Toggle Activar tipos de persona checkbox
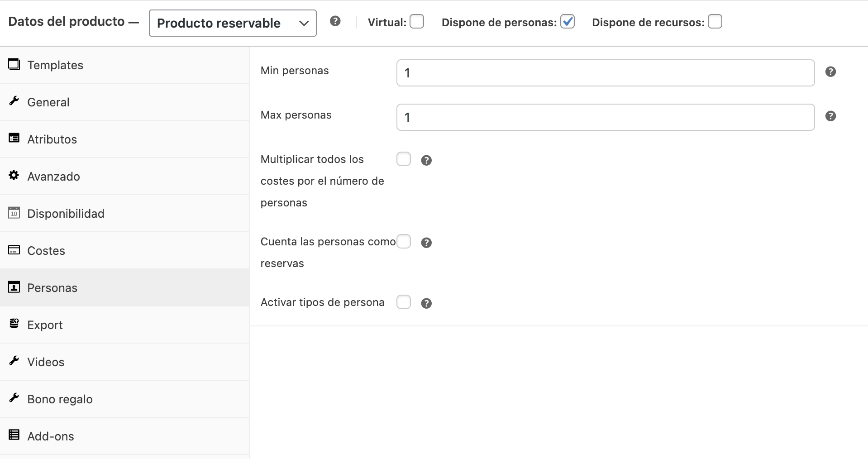 [404, 302]
